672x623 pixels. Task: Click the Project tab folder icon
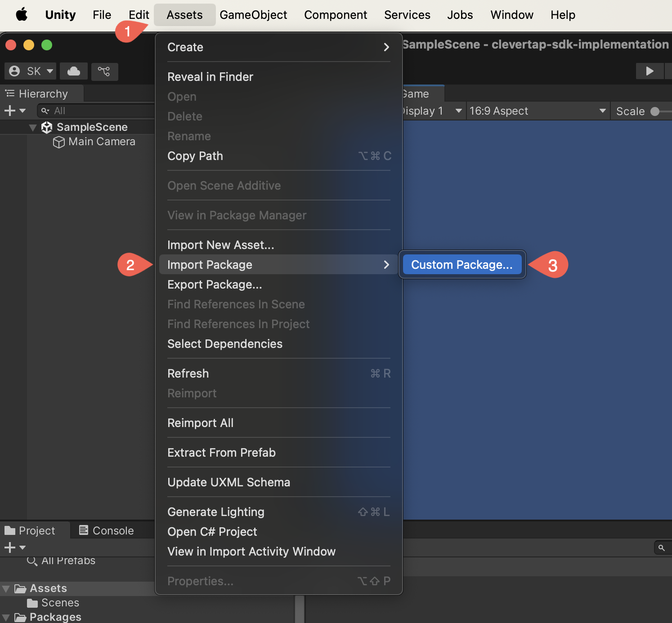click(10, 531)
